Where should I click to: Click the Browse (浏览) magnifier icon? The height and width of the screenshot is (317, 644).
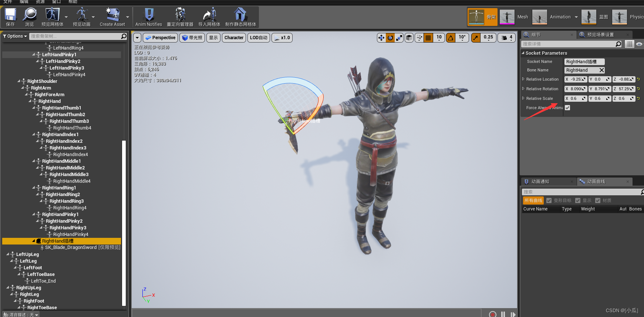click(x=30, y=15)
